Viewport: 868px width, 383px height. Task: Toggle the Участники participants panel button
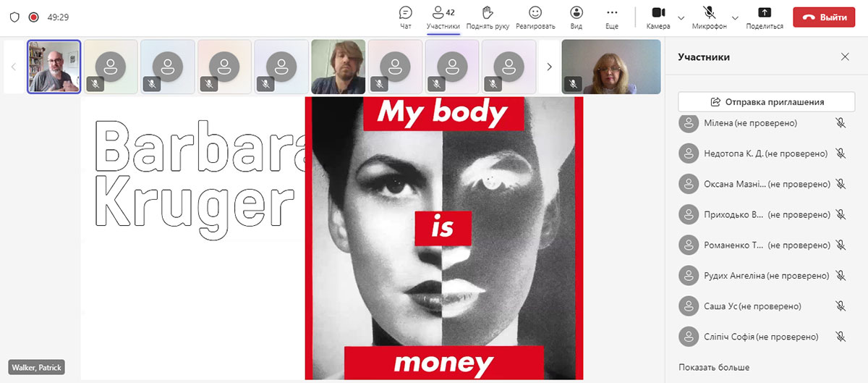click(x=443, y=17)
